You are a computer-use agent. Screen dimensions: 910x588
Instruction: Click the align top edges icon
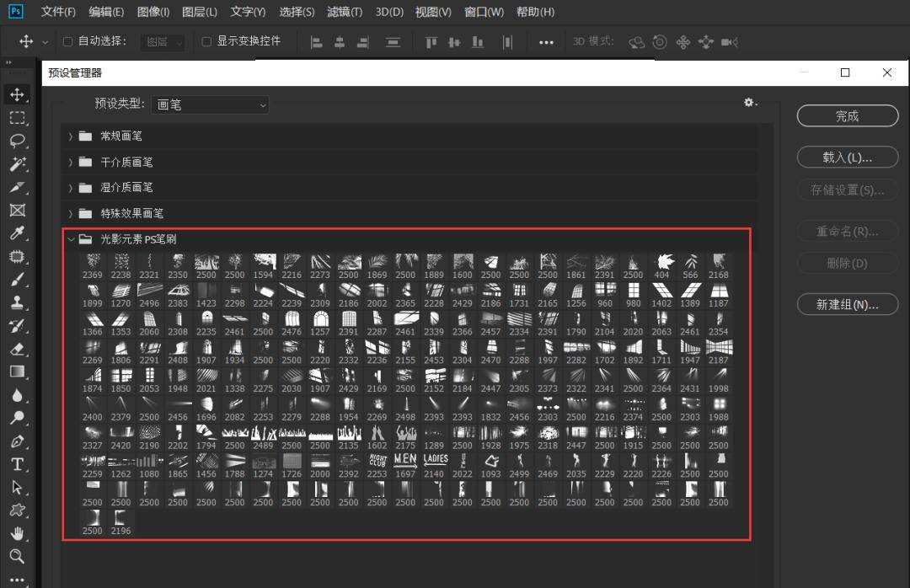coord(431,41)
